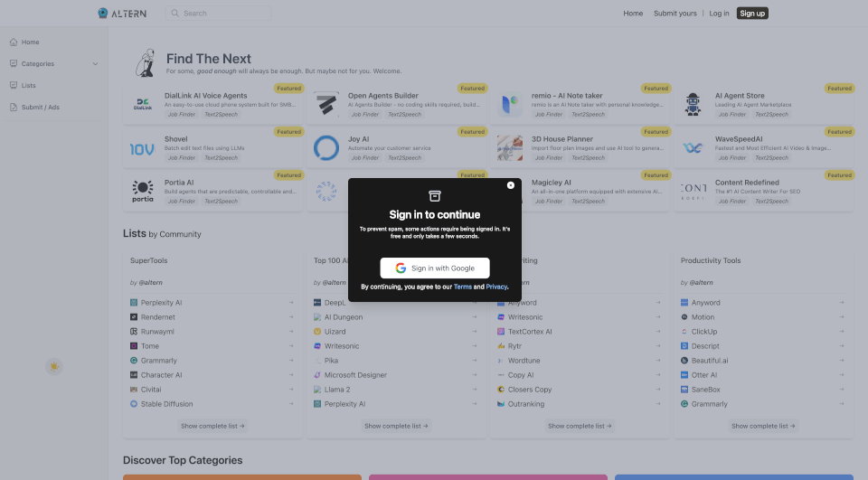This screenshot has height=480, width=868.
Task: Open Character AI list entry
Action: (x=161, y=375)
